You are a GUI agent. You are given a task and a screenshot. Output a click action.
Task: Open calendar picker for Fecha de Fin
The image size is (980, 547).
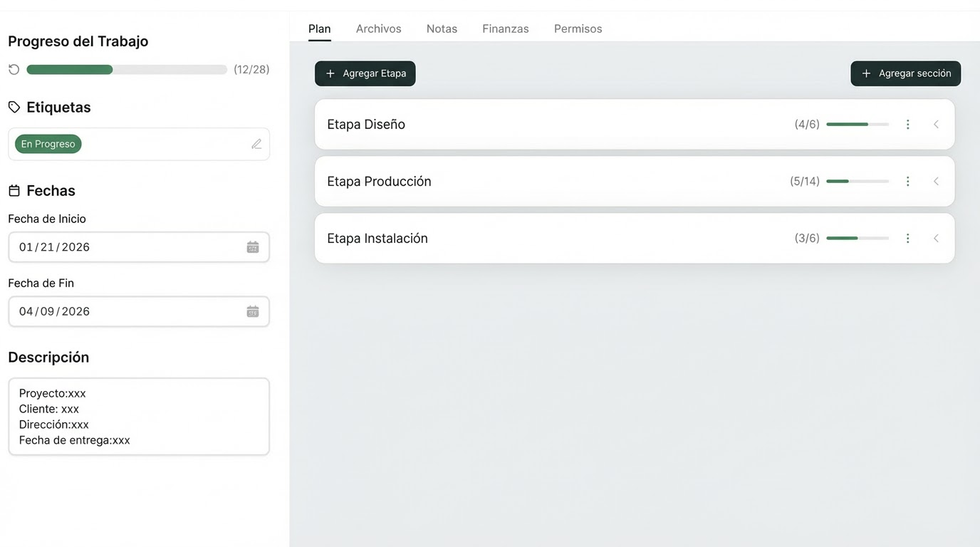[253, 311]
